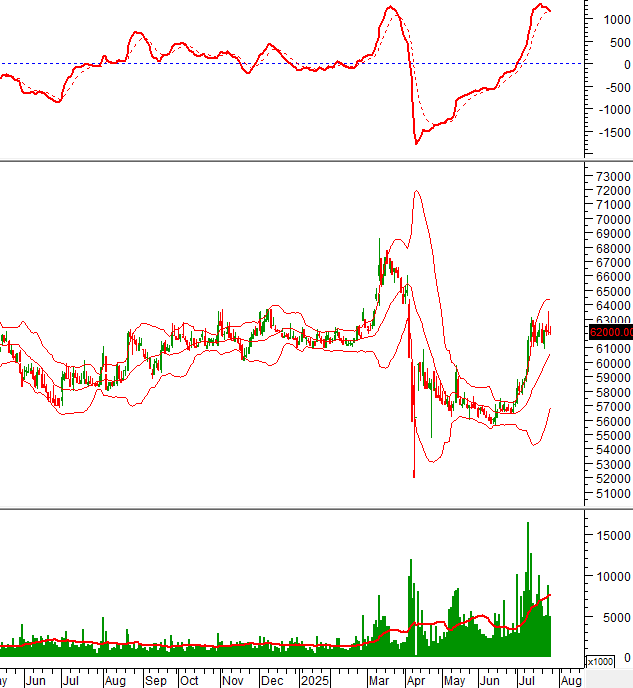
Task: Click the x1000 volume multiplier box
Action: 600,662
